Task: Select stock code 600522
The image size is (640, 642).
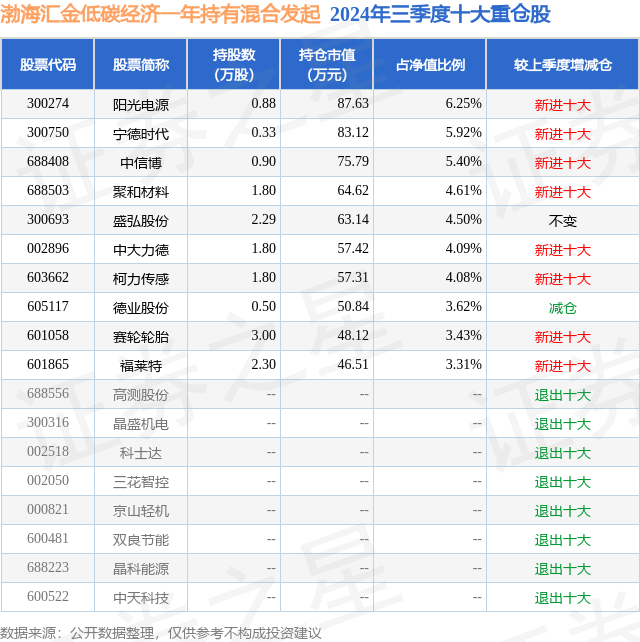Action: [x=48, y=598]
